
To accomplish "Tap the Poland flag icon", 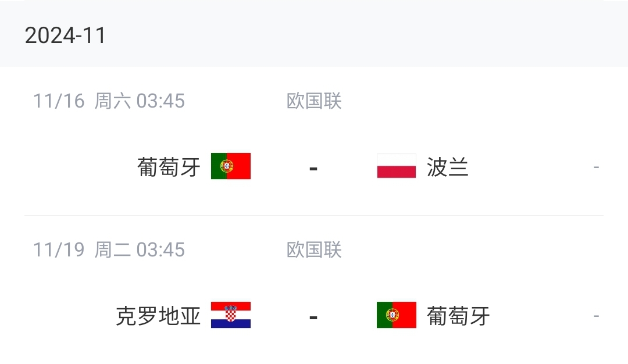I will point(397,166).
